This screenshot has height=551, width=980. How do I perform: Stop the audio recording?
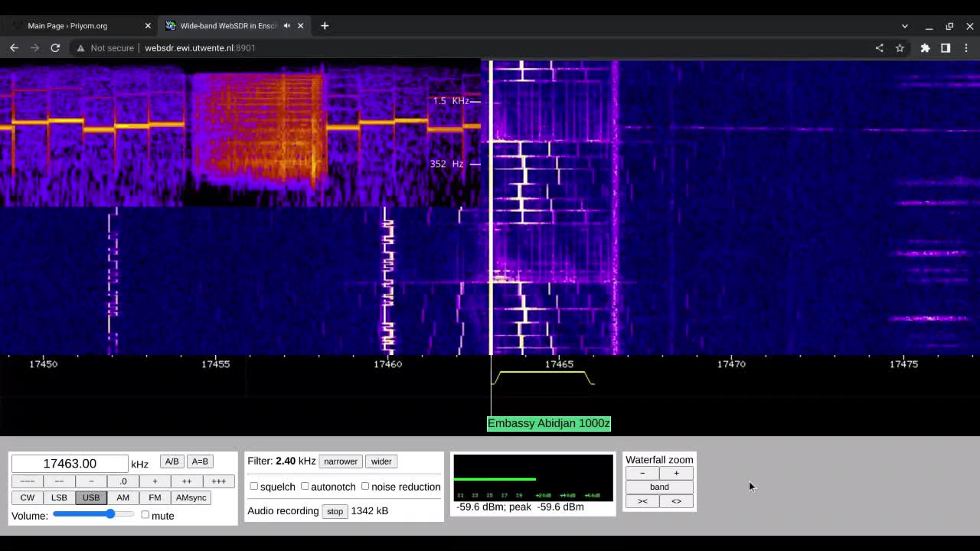[335, 511]
